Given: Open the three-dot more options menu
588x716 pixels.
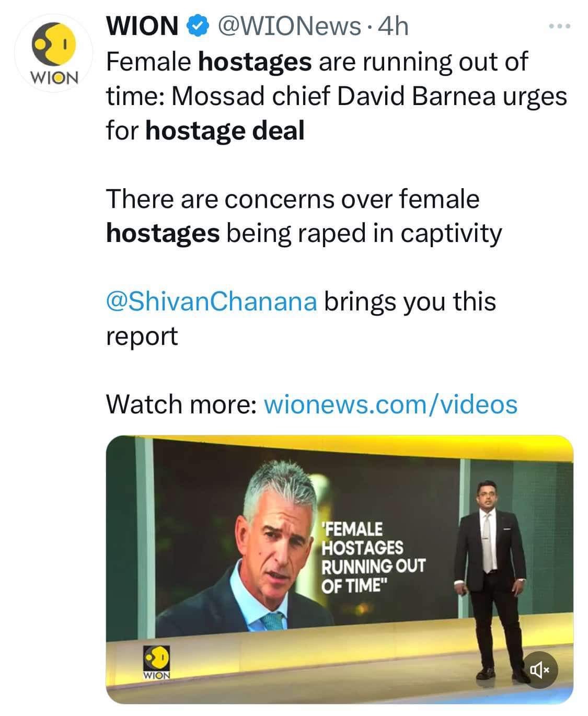Looking at the screenshot, I should (561, 26).
